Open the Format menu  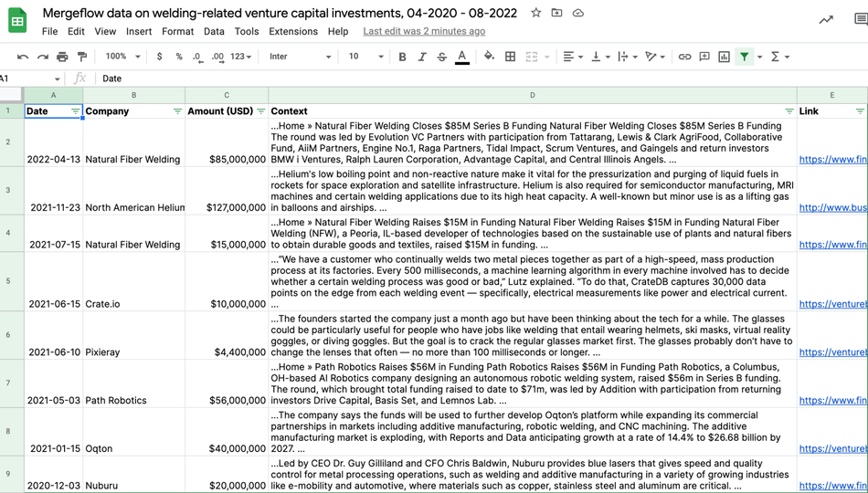[177, 32]
